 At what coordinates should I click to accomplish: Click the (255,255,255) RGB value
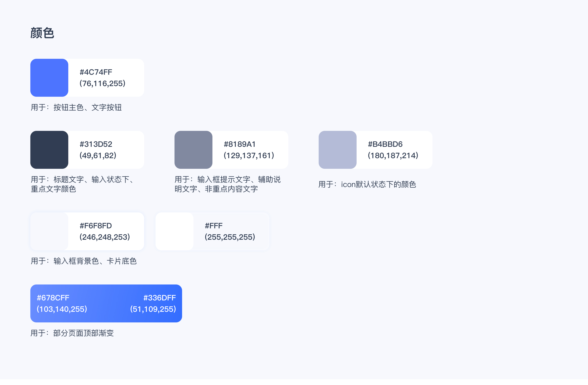[x=230, y=237]
